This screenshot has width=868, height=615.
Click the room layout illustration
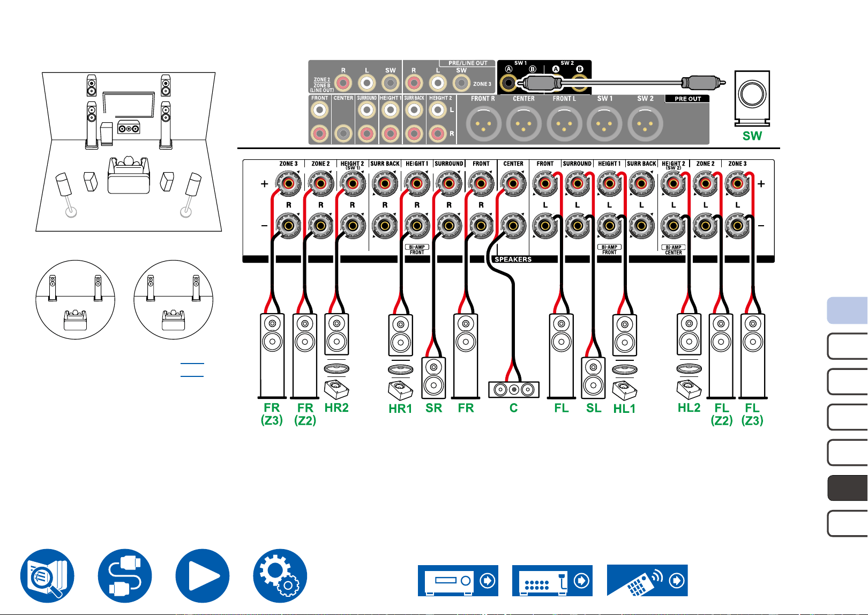[129, 152]
